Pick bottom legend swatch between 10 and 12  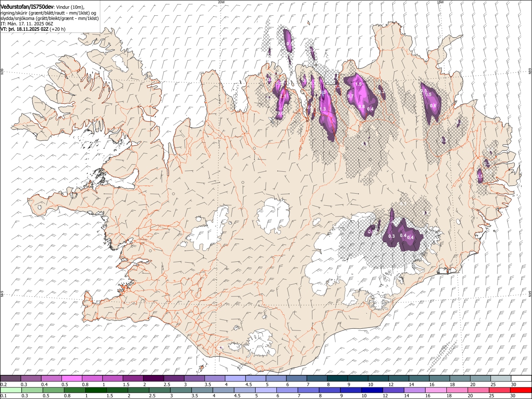click(x=372, y=390)
